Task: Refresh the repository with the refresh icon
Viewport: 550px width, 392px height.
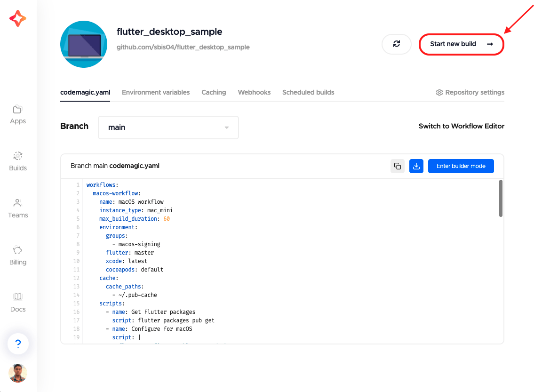Action: pos(396,44)
